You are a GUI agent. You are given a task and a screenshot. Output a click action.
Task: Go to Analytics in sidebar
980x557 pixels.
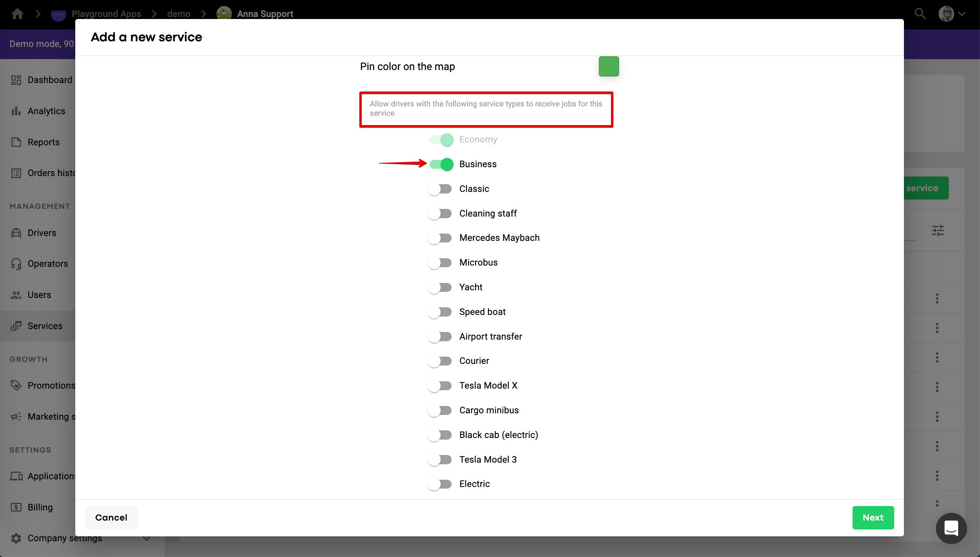(46, 111)
